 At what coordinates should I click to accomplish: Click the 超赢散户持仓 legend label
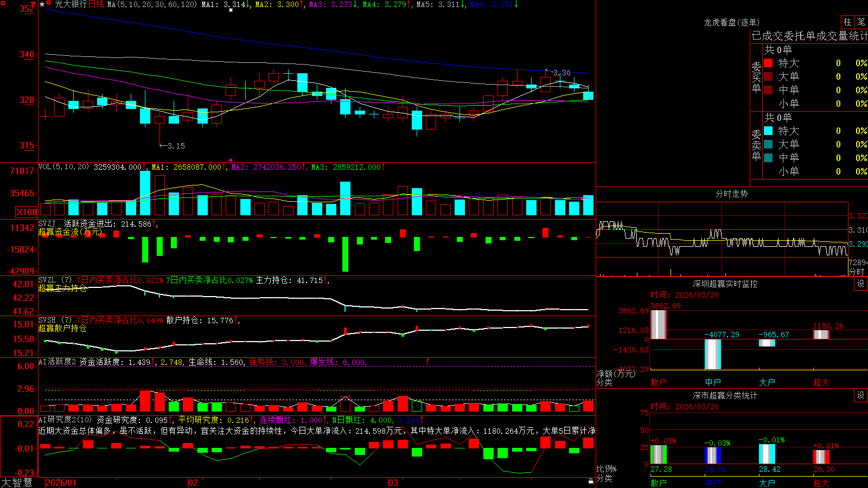pyautogui.click(x=62, y=329)
